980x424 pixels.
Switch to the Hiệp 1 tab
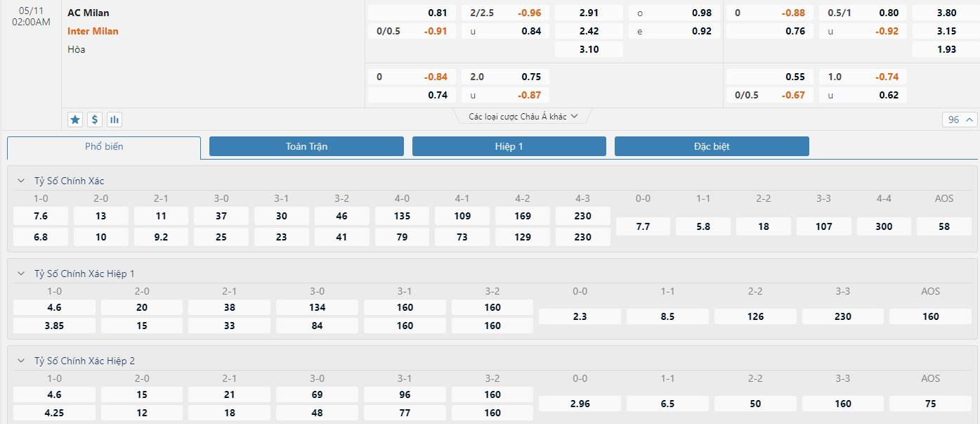coord(509,146)
